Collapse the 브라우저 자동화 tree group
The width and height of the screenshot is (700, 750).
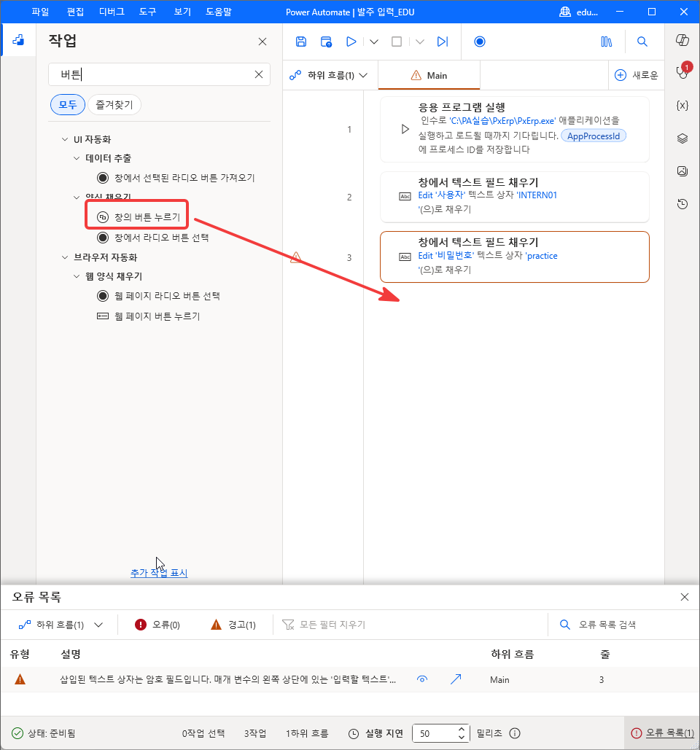(x=65, y=257)
